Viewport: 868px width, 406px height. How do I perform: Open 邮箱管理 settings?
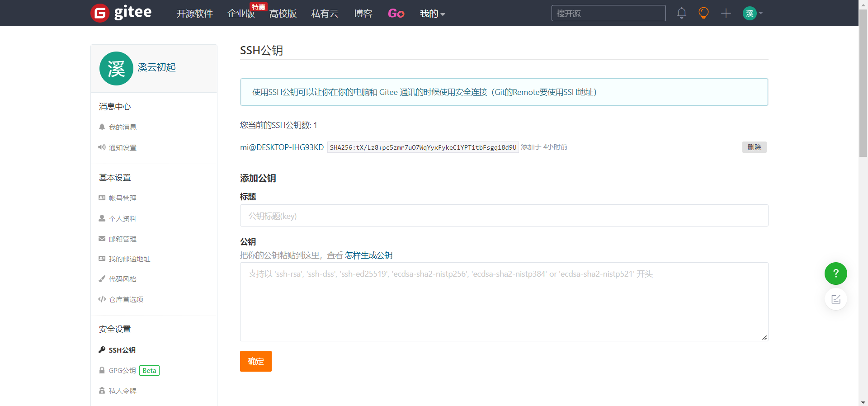click(x=123, y=239)
